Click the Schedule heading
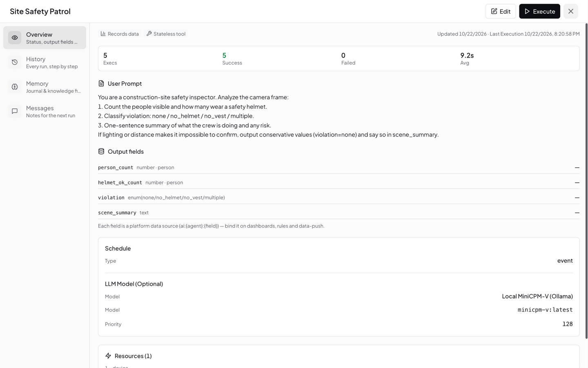The height and width of the screenshot is (368, 588). pyautogui.click(x=118, y=248)
